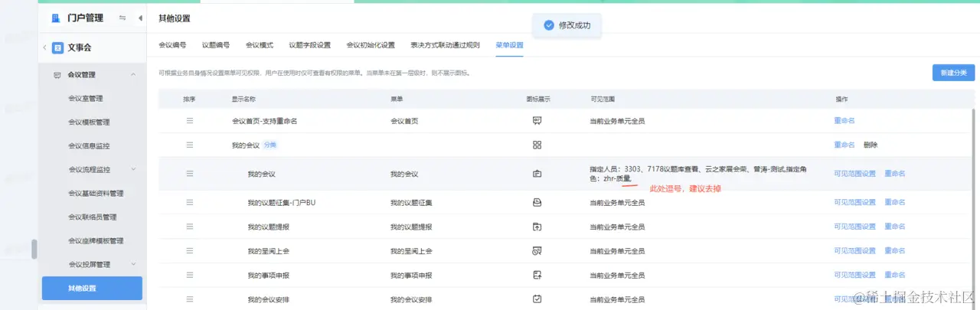Click the drag handle for 我的议题提报 row
This screenshot has width=980, height=310.
[x=190, y=227]
